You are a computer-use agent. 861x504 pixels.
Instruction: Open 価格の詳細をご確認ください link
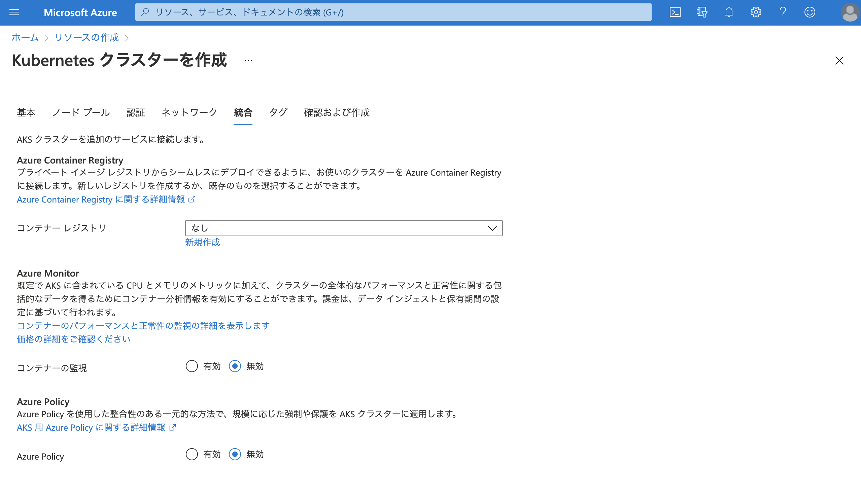pos(73,339)
